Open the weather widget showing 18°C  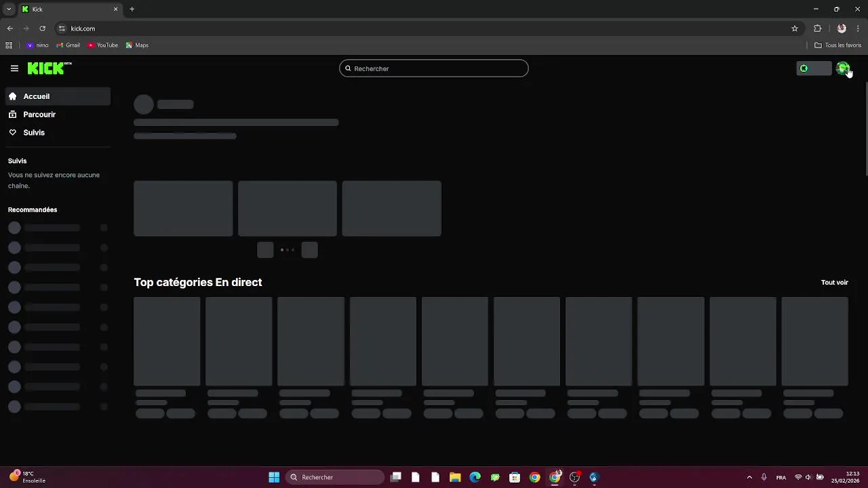point(28,477)
